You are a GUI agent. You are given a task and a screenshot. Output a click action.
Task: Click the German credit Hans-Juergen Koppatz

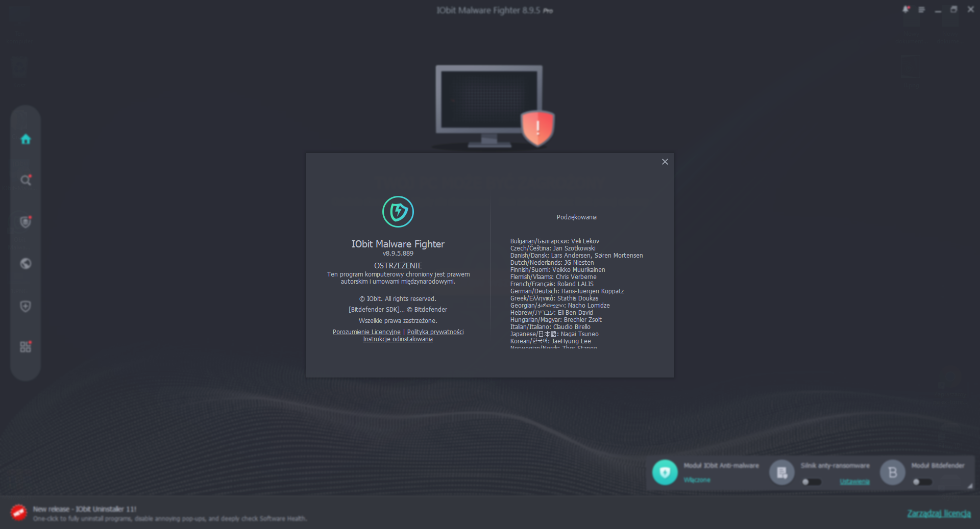(567, 291)
